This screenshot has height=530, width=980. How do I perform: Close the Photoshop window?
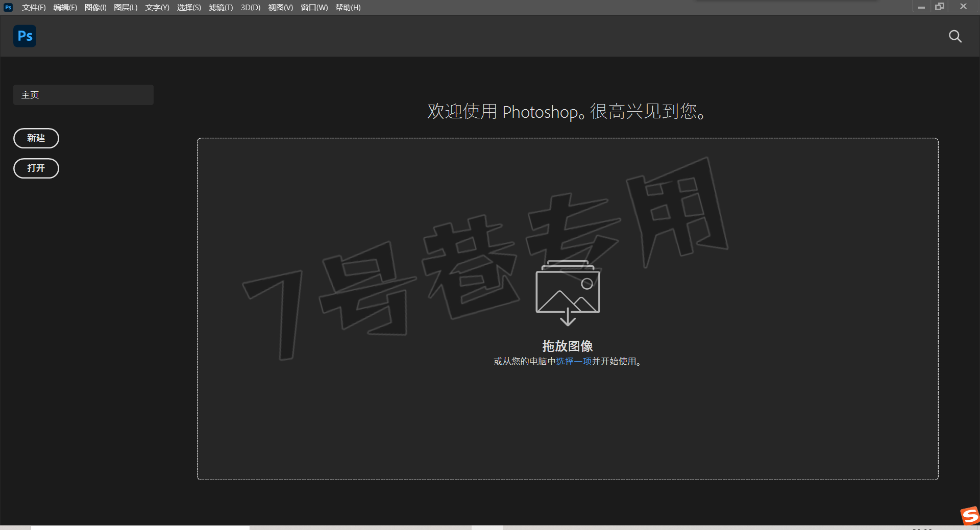pyautogui.click(x=963, y=7)
